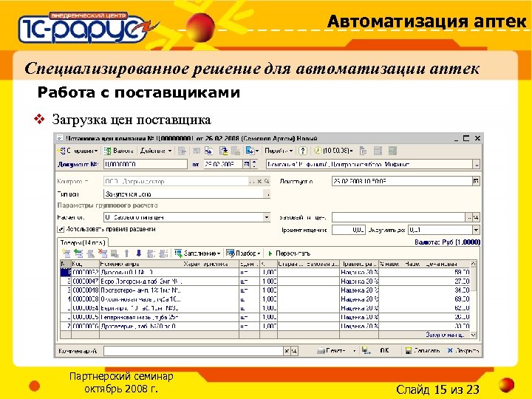Click the Код column header

(x=85, y=264)
